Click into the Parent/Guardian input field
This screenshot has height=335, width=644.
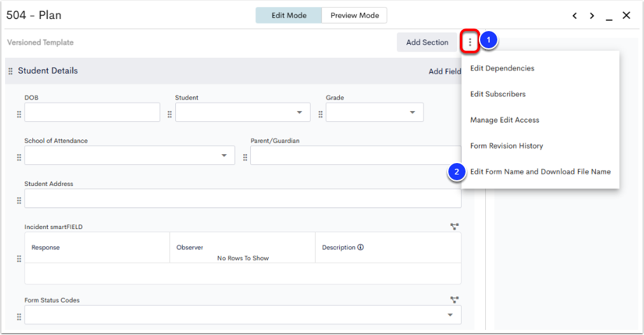pos(356,155)
